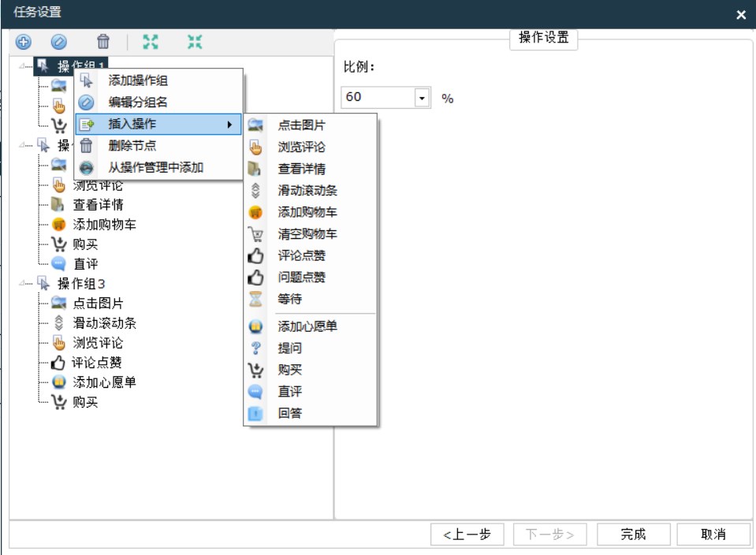
Task: Click the blue add (plus) toolbar icon
Action: 23,42
